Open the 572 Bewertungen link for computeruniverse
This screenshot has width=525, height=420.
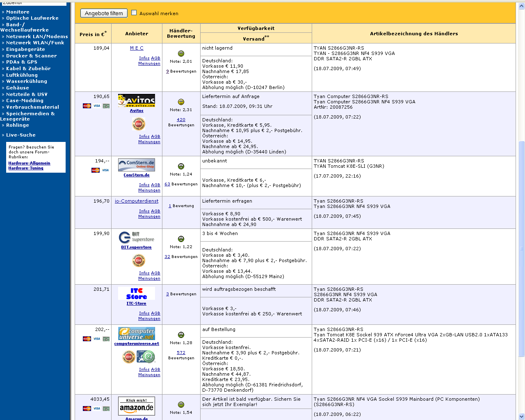pyautogui.click(x=181, y=353)
